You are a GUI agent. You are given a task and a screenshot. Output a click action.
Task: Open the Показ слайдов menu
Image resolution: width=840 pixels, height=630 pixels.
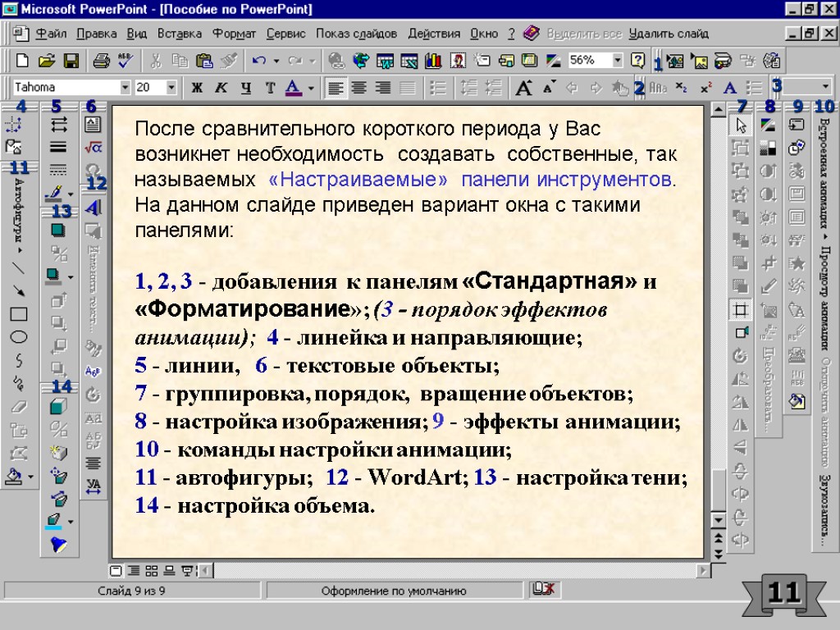[x=356, y=34]
